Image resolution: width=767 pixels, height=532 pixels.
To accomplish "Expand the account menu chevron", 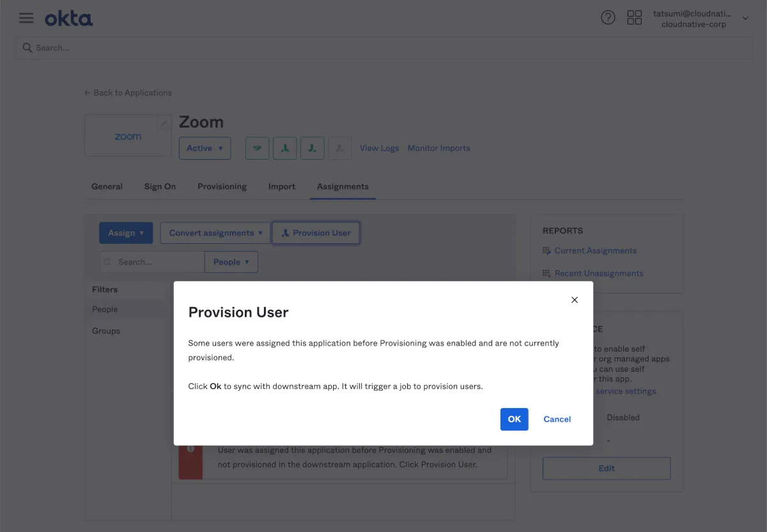I will coord(745,19).
